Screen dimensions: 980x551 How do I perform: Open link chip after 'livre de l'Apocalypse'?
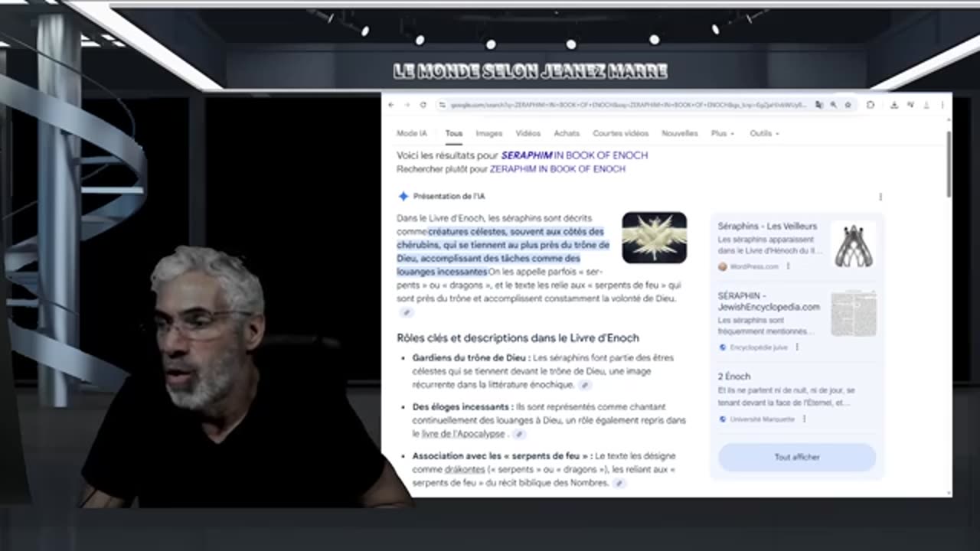[x=518, y=434]
